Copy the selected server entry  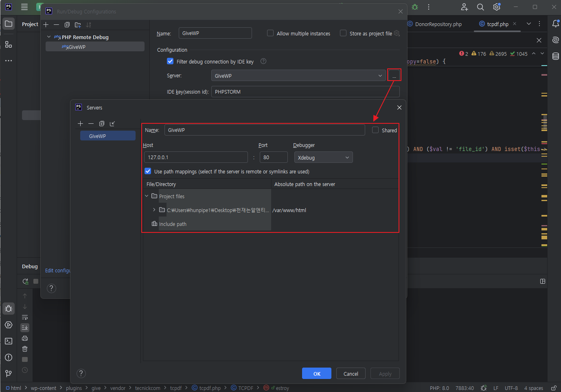[x=102, y=124]
